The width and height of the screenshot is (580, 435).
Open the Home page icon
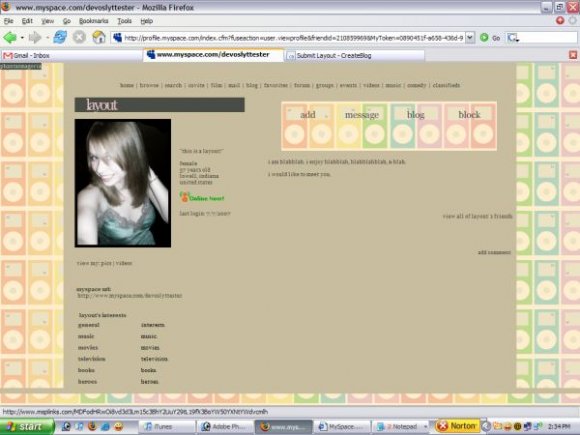coord(98,37)
